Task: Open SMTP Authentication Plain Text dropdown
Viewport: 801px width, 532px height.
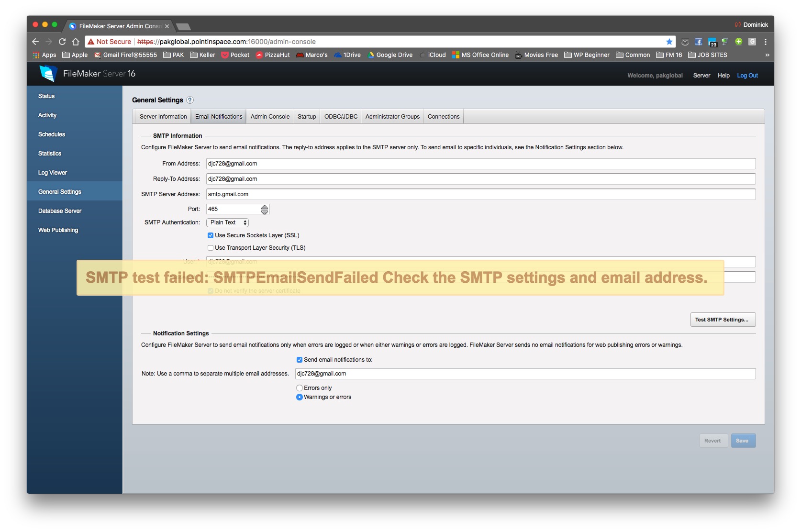Action: pos(227,222)
